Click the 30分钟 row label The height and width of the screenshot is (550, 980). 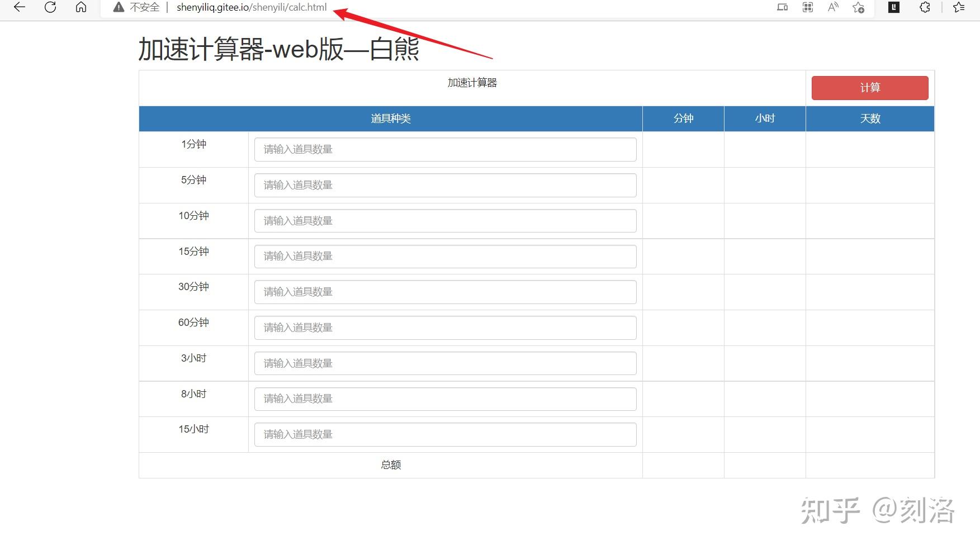click(x=193, y=287)
